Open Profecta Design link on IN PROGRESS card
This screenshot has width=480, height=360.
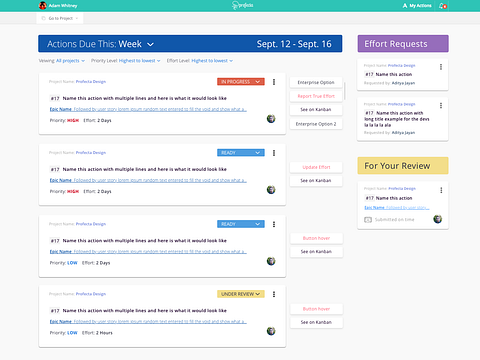click(x=91, y=81)
